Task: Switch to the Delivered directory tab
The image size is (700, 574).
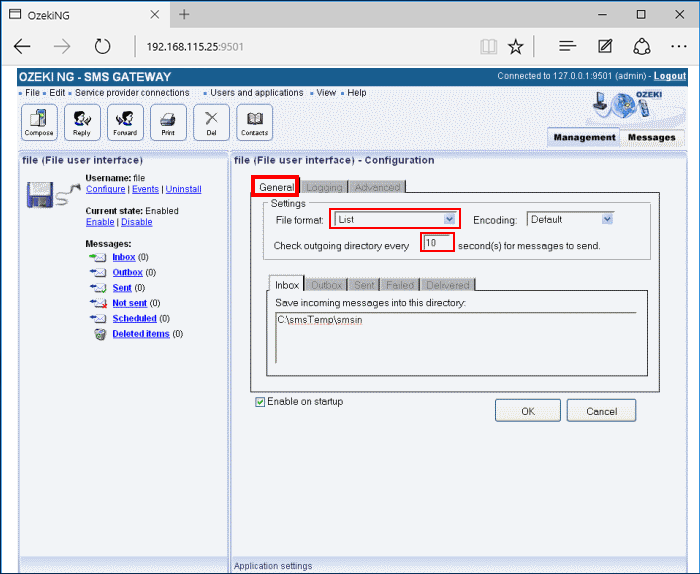Action: (448, 285)
